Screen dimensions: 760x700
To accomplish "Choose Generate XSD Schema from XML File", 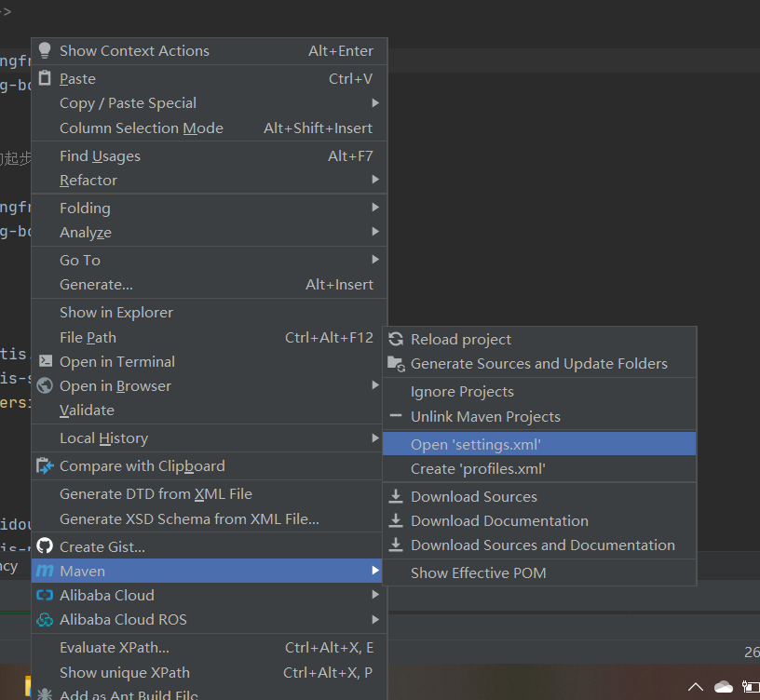I will [209, 518].
